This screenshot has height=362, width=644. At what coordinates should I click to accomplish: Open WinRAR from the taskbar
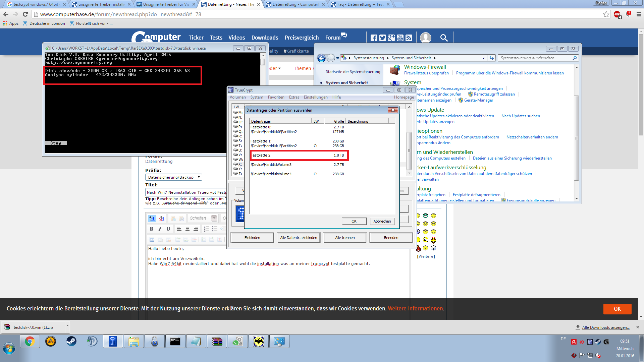[x=217, y=342]
